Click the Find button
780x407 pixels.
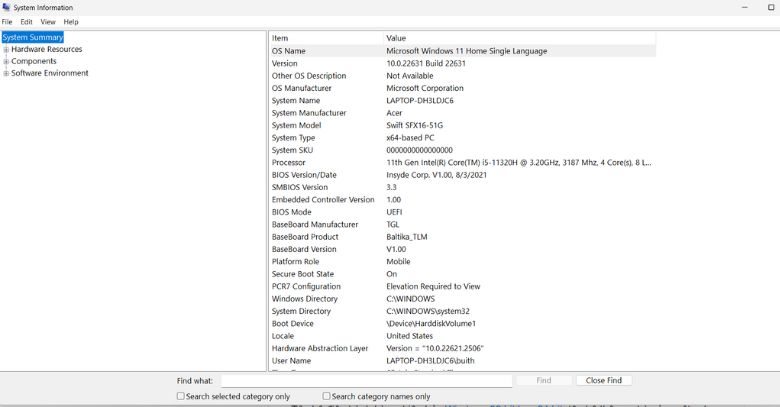click(x=544, y=380)
